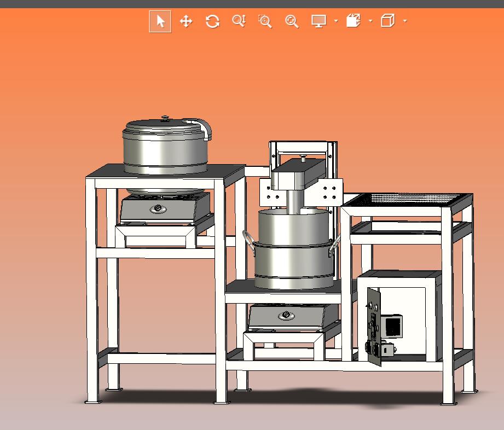The height and width of the screenshot is (430, 504).
Task: Pick the dynamic Zoom in/out tool
Action: (239, 21)
